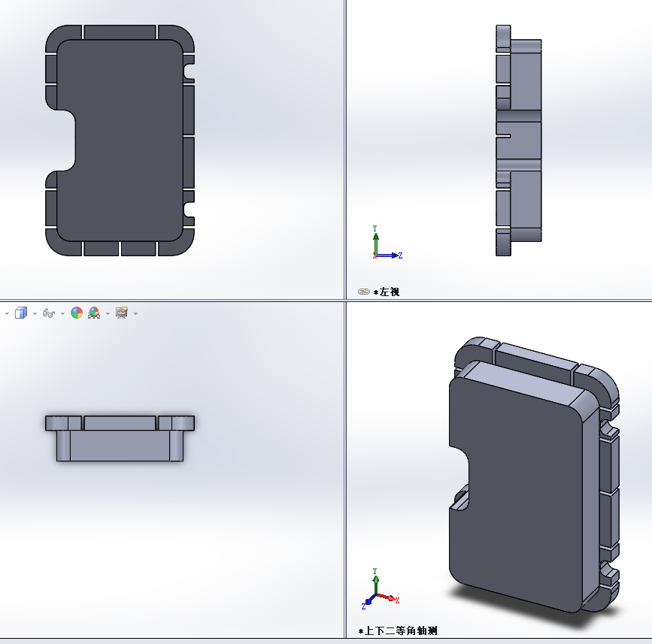Click the View Settings monitor icon
Screen dimensions: 652x644
pyautogui.click(x=122, y=313)
